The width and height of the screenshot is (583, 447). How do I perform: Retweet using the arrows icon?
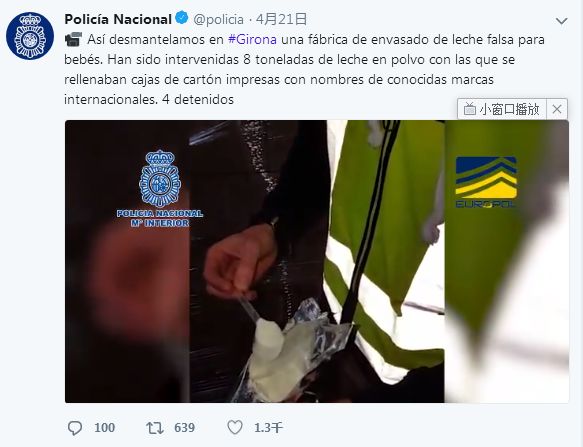[x=155, y=428]
